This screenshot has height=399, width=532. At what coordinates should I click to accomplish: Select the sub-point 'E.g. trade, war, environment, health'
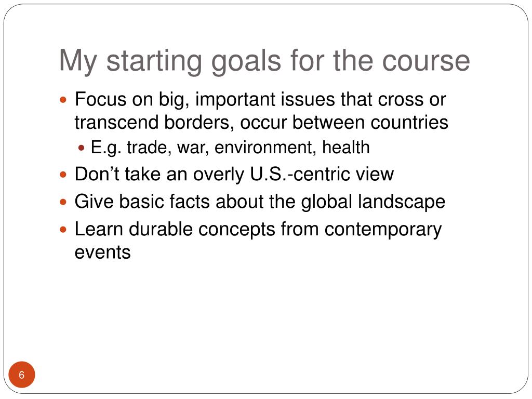pyautogui.click(x=230, y=148)
